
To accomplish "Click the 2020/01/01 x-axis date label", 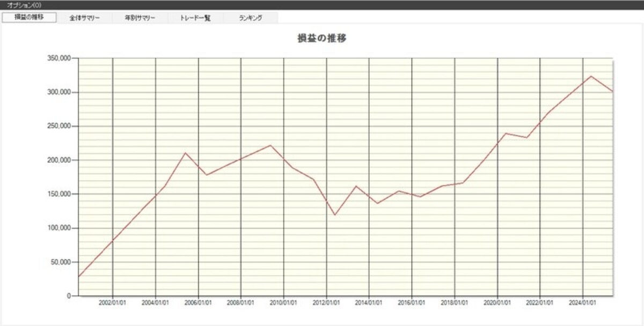I will [497, 303].
